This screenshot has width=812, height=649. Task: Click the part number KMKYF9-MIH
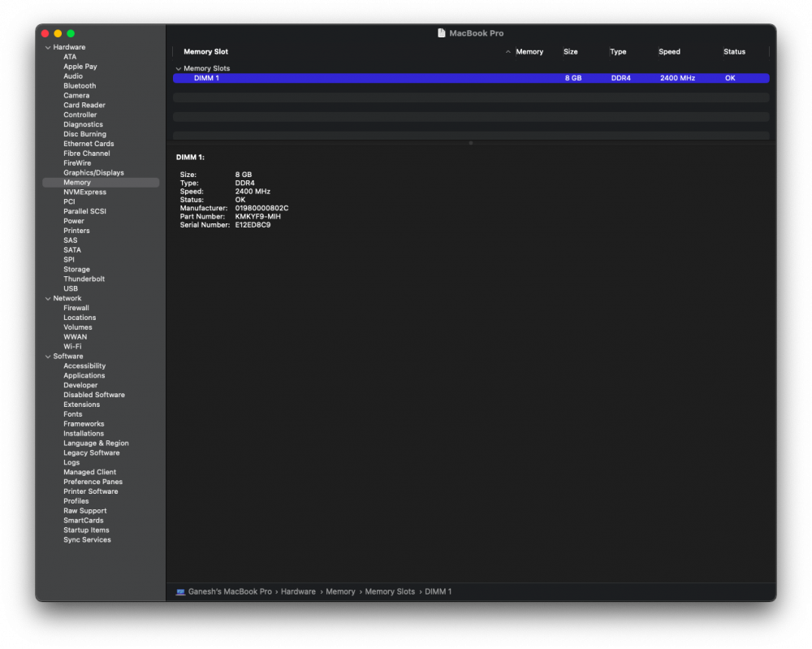pos(258,217)
